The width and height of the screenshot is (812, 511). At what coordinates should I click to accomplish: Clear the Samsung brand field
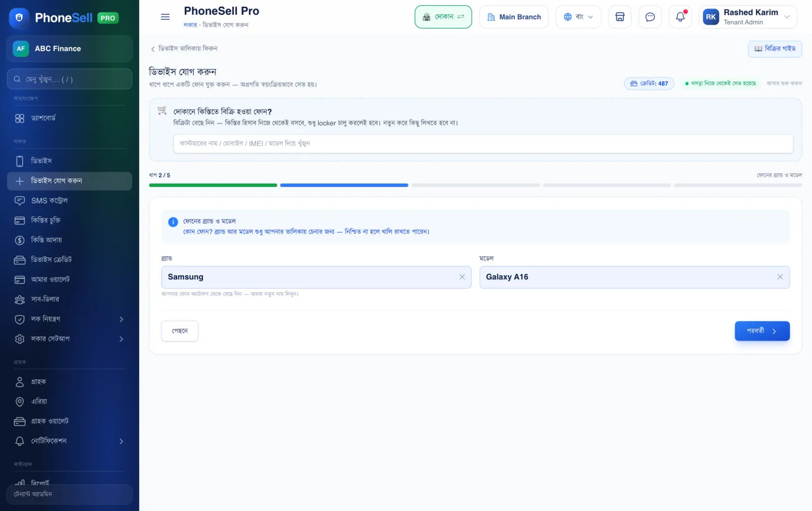click(462, 277)
